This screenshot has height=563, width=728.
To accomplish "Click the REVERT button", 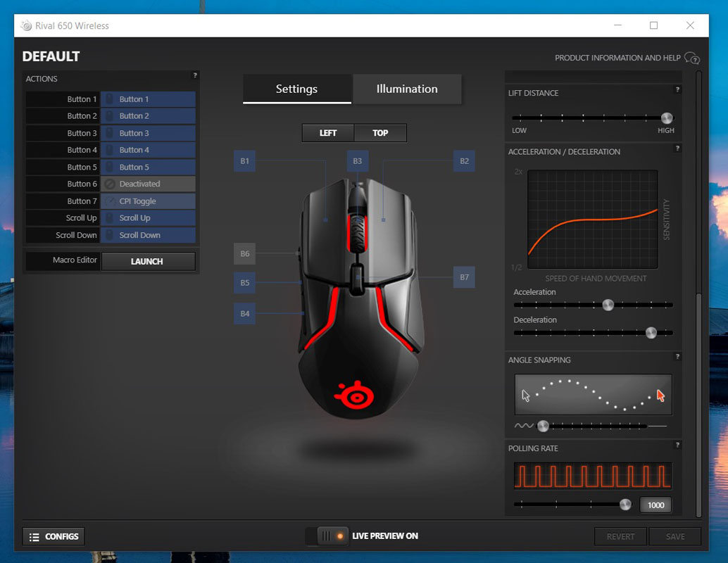I will pyautogui.click(x=620, y=536).
